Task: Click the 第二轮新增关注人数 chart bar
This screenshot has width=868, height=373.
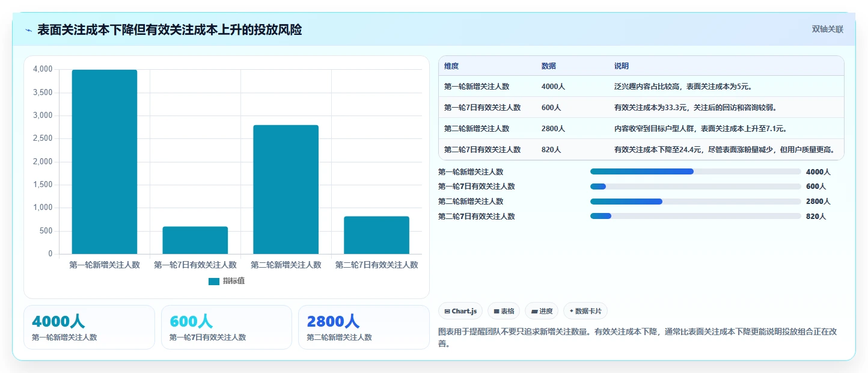Action: coord(286,190)
